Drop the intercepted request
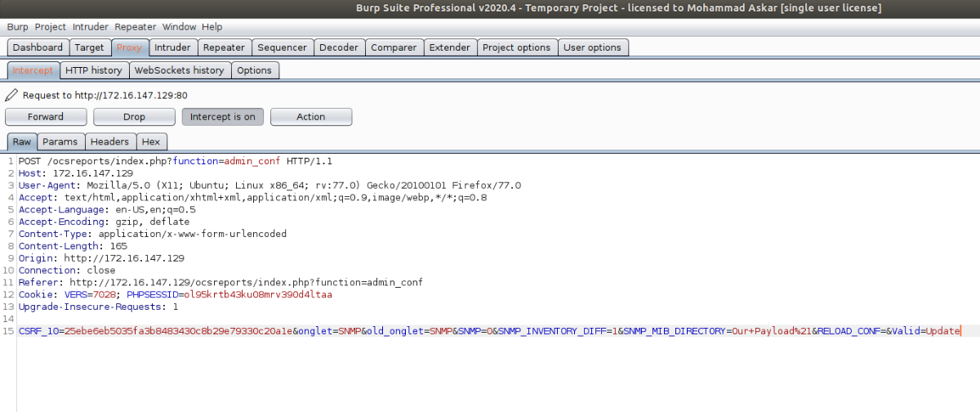Screen dimensions: 980x412 pos(134,117)
